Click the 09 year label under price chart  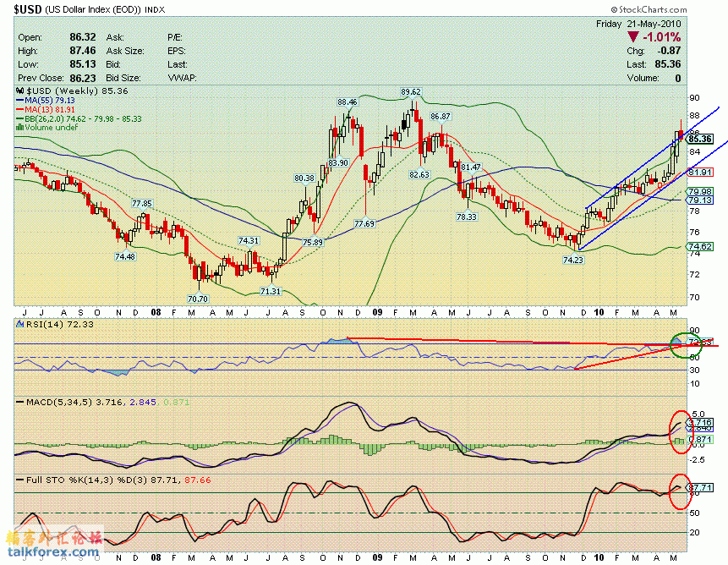[x=377, y=312]
